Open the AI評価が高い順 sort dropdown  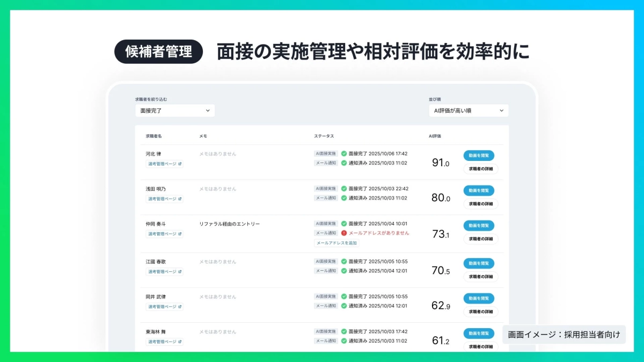click(x=468, y=110)
